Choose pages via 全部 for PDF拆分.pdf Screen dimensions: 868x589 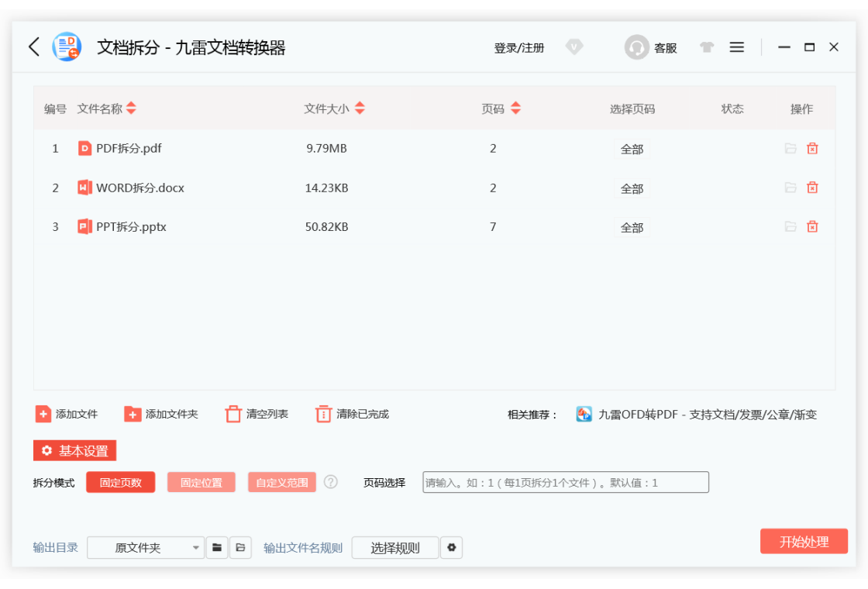pyautogui.click(x=632, y=149)
